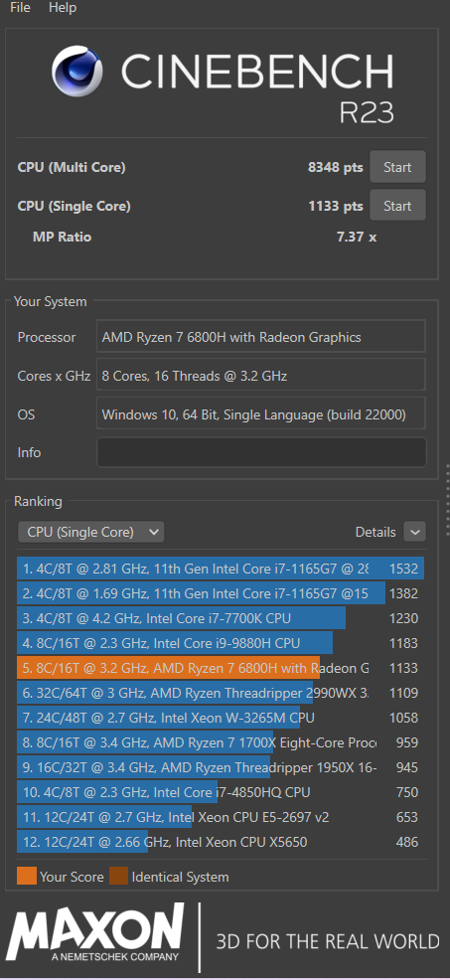Expand the Details dropdown arrow
The height and width of the screenshot is (980, 450).
[414, 532]
